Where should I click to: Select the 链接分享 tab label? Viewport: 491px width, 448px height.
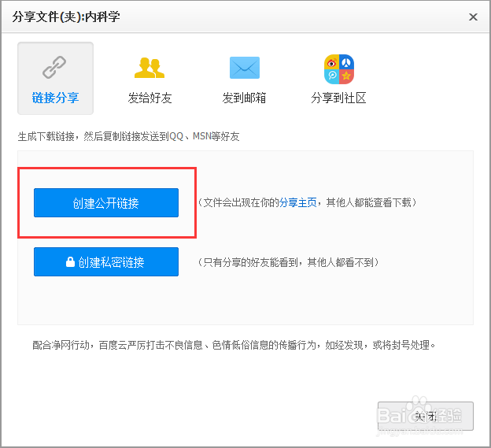point(55,98)
